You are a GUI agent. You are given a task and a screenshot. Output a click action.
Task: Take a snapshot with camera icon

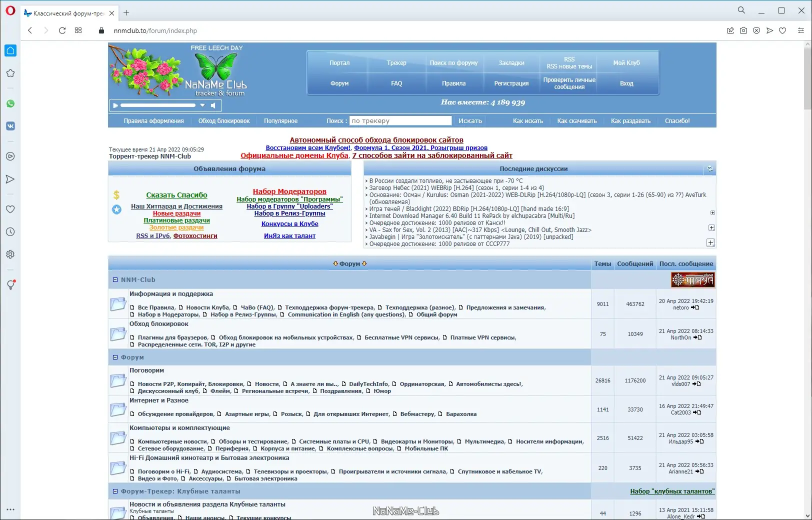tap(743, 30)
